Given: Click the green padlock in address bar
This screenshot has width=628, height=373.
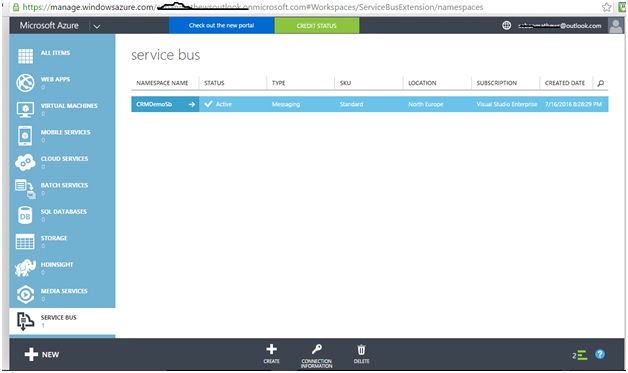Looking at the screenshot, I should pos(16,7).
